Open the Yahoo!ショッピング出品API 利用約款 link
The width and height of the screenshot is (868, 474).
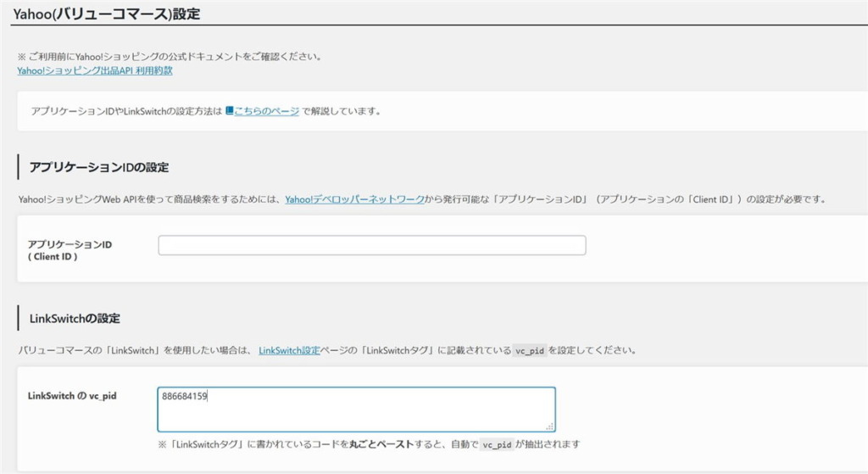pyautogui.click(x=95, y=70)
